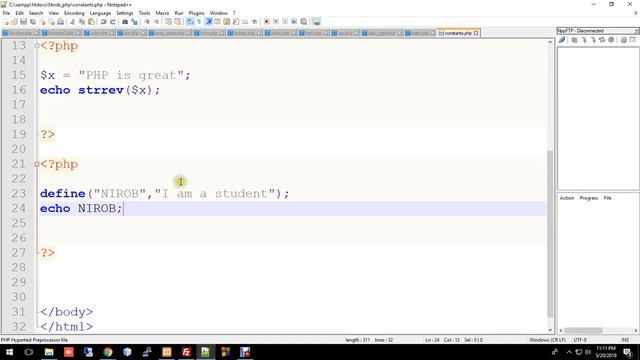Click the Cut toolbar icon

point(72,22)
